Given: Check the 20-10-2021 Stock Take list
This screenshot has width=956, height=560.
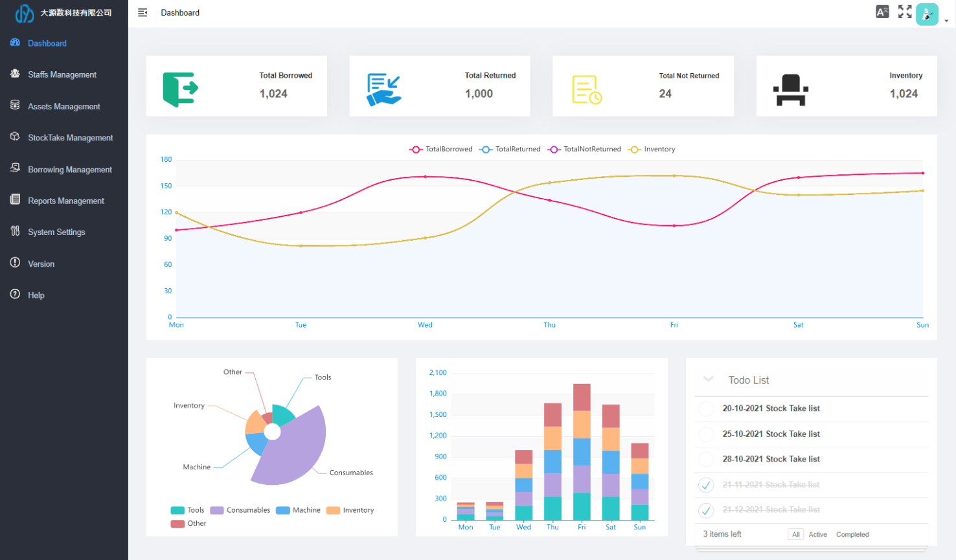Looking at the screenshot, I should pyautogui.click(x=707, y=409).
